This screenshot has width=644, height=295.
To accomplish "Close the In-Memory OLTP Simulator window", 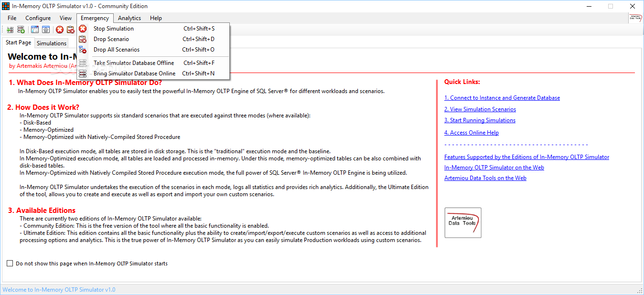I will (x=633, y=6).
